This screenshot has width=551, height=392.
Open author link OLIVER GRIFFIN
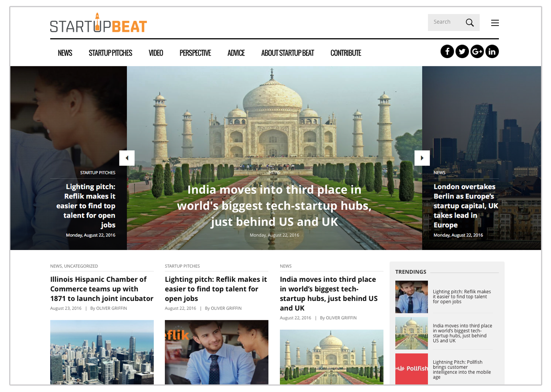coord(111,308)
